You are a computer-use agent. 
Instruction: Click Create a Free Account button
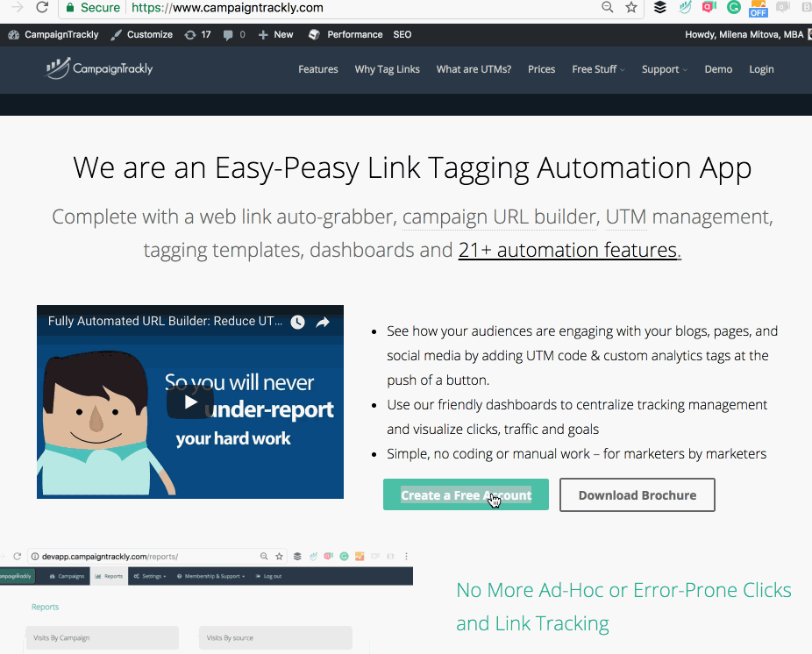coord(466,494)
